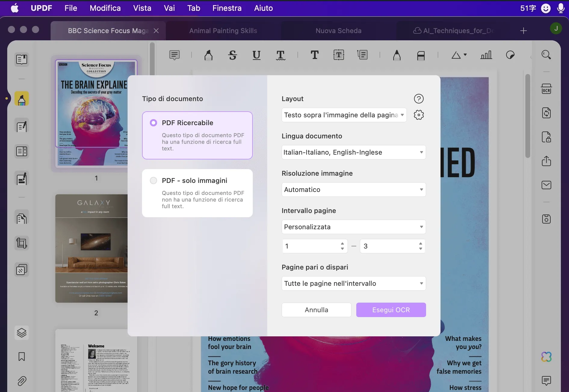Click the Esegui OCR button

391,310
